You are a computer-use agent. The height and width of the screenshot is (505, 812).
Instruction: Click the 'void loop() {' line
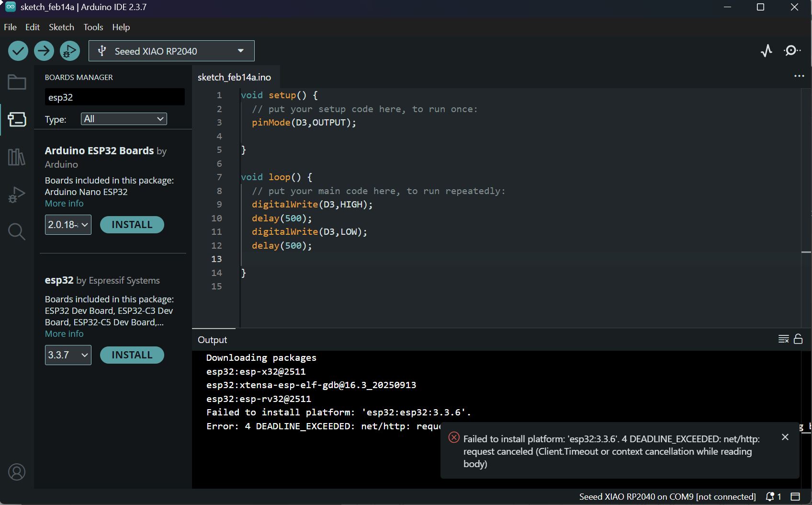point(276,177)
